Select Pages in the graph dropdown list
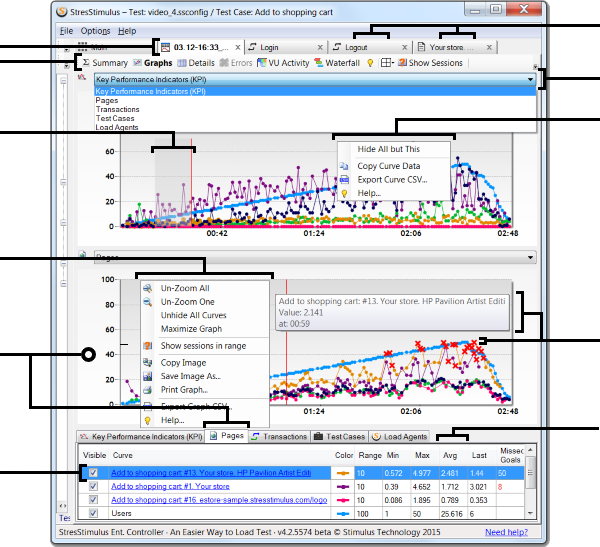Image resolution: width=600 pixels, height=547 pixels. click(315, 100)
